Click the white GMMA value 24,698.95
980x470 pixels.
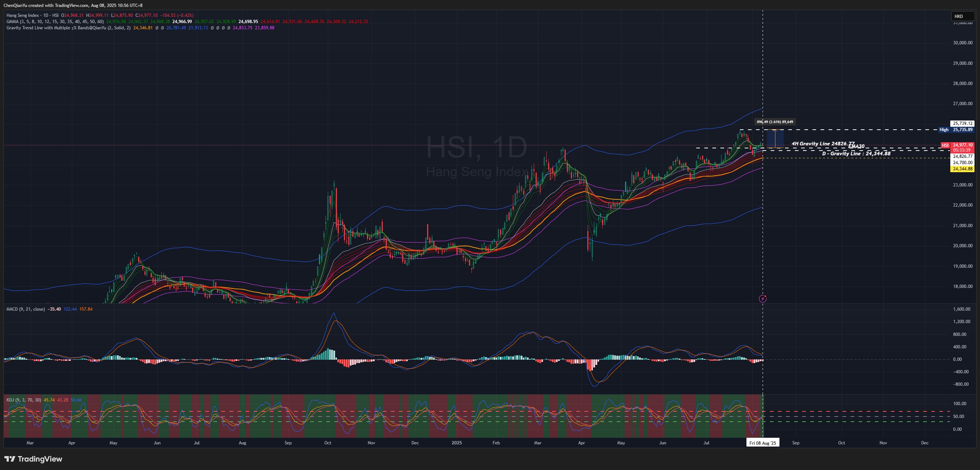pyautogui.click(x=248, y=22)
